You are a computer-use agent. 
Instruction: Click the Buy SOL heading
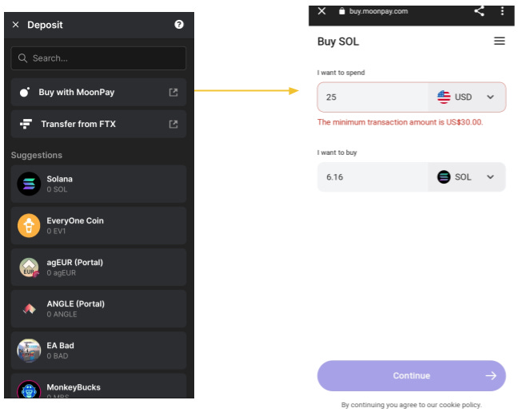click(x=338, y=42)
